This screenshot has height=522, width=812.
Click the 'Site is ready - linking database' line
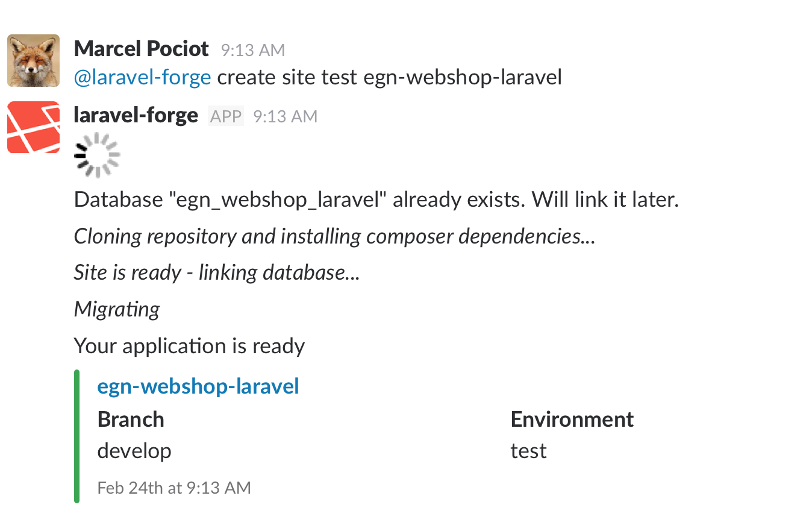pyautogui.click(x=216, y=272)
